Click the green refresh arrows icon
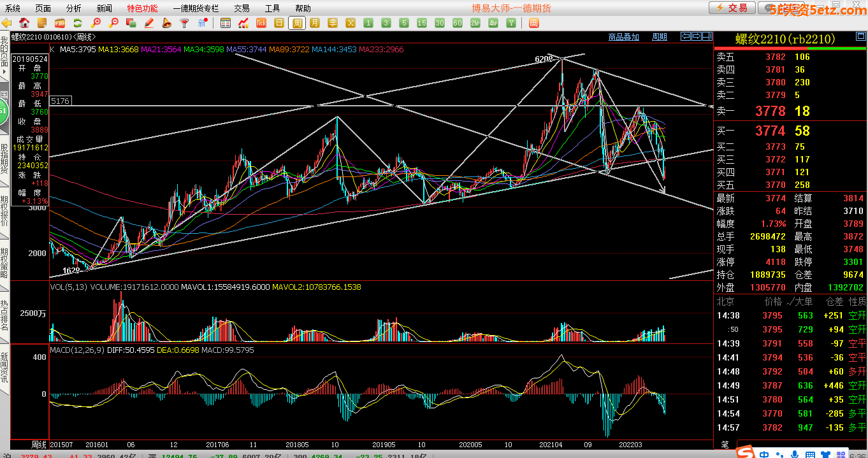The height and width of the screenshot is (458, 868). 77,23
